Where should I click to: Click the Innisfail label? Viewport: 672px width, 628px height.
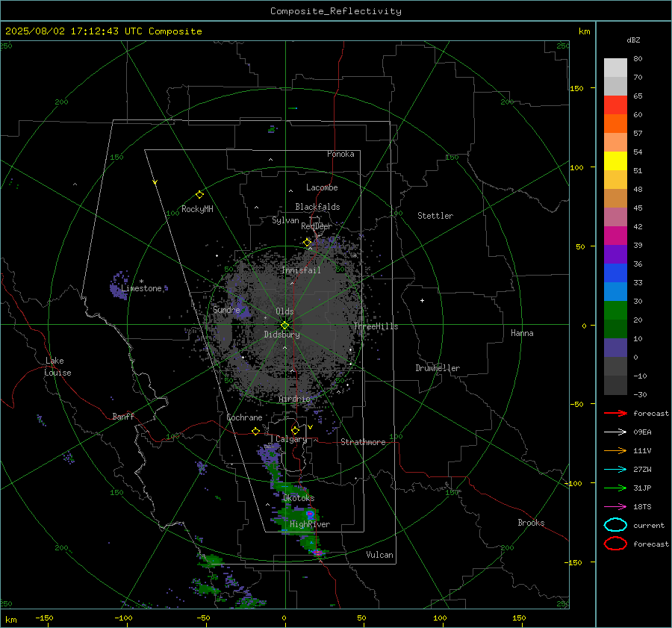[x=301, y=270]
